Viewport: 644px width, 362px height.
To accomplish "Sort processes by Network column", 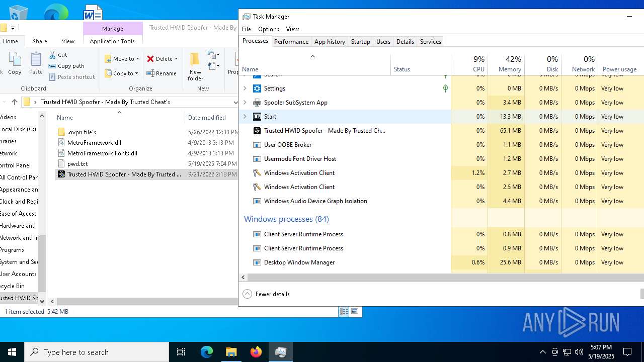I will pos(580,64).
